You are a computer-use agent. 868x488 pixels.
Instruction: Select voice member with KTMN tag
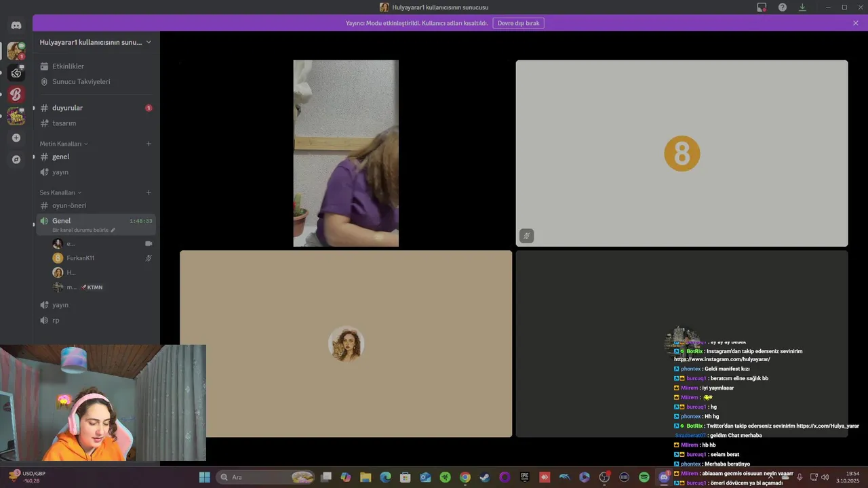[x=102, y=287]
